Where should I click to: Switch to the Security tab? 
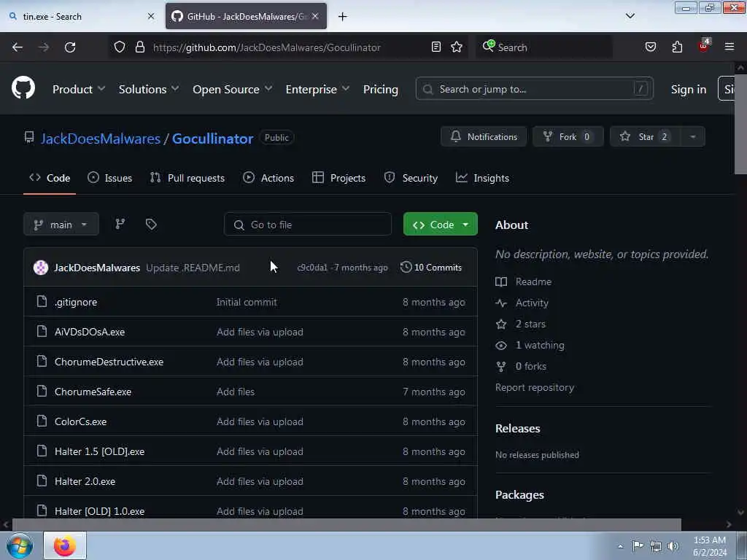pos(411,178)
